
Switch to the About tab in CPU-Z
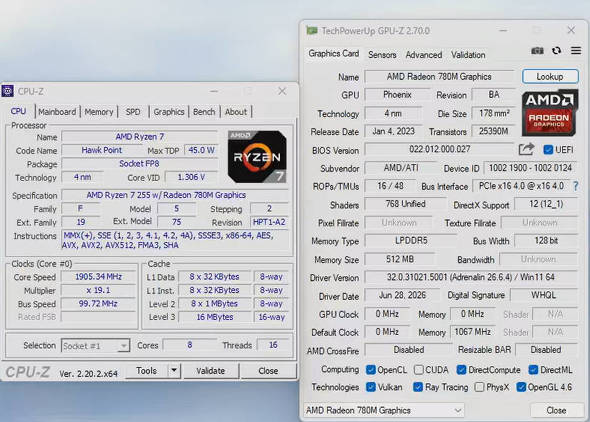[x=236, y=112]
